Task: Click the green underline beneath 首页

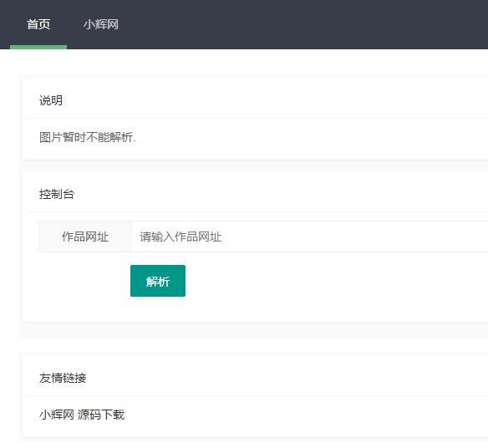Action: tap(38, 47)
